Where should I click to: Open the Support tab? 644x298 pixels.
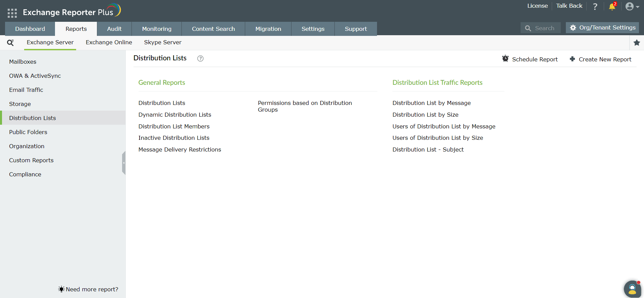click(x=356, y=29)
